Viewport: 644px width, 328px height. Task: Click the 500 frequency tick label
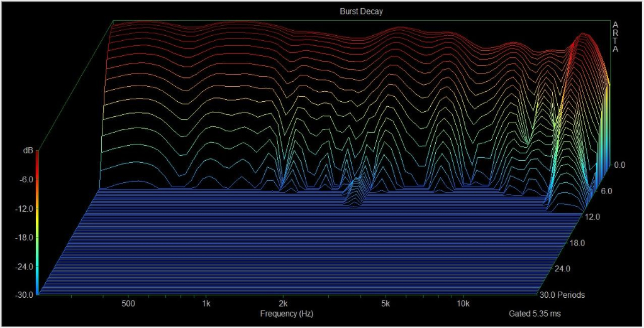pyautogui.click(x=128, y=304)
